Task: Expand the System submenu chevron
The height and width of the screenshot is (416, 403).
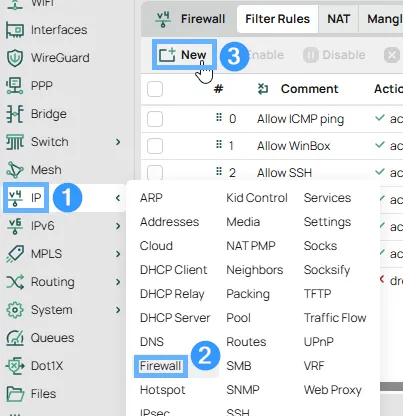Action: tap(118, 310)
